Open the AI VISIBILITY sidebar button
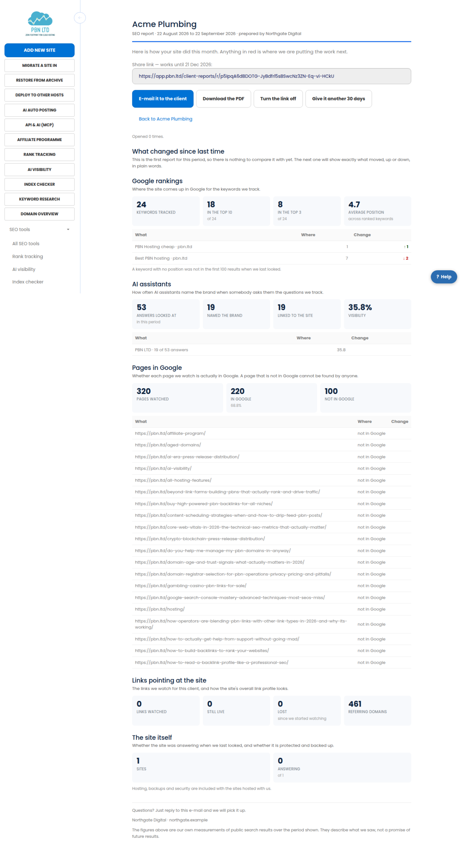 [x=39, y=169]
